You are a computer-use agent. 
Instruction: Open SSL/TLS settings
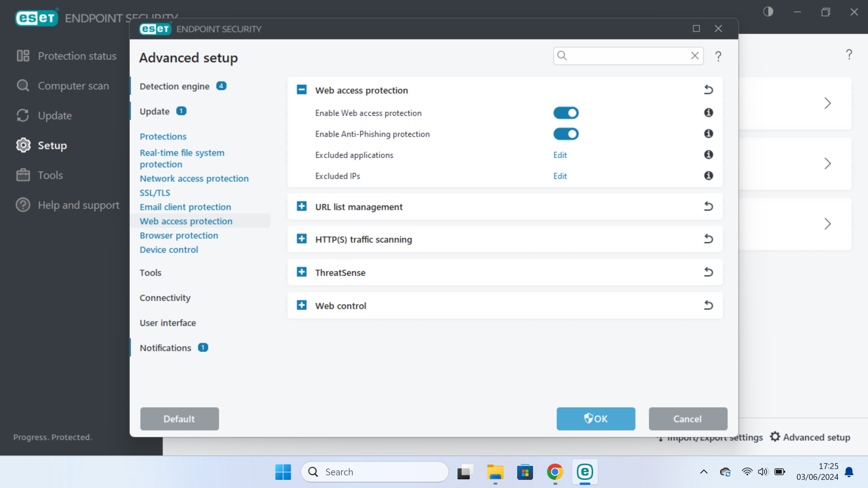point(155,192)
